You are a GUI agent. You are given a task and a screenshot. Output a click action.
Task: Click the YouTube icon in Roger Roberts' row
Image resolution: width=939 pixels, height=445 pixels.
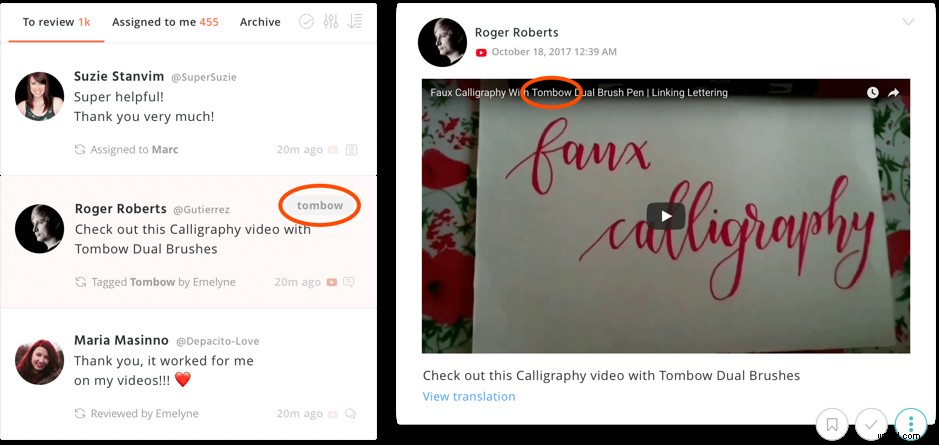(x=332, y=282)
